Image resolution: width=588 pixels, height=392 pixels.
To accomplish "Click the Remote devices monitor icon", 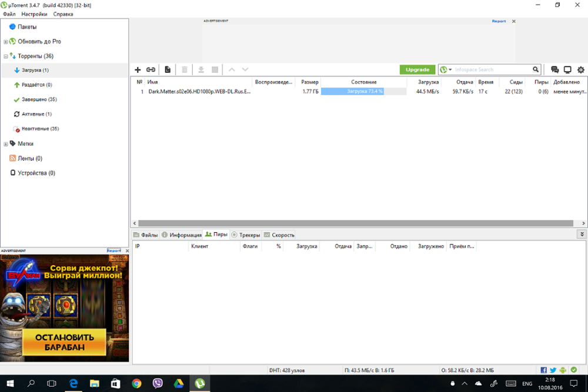I will pyautogui.click(x=568, y=70).
